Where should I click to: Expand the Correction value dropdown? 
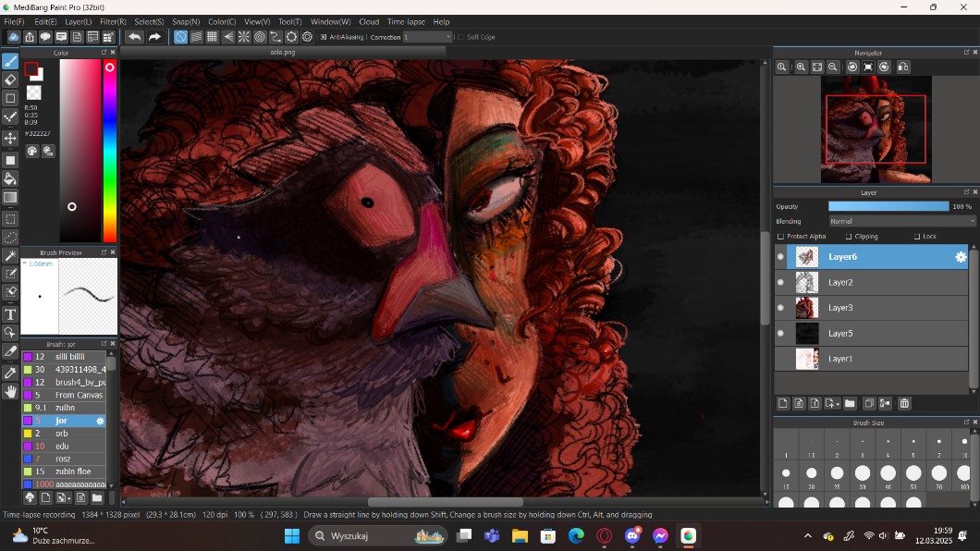(448, 37)
